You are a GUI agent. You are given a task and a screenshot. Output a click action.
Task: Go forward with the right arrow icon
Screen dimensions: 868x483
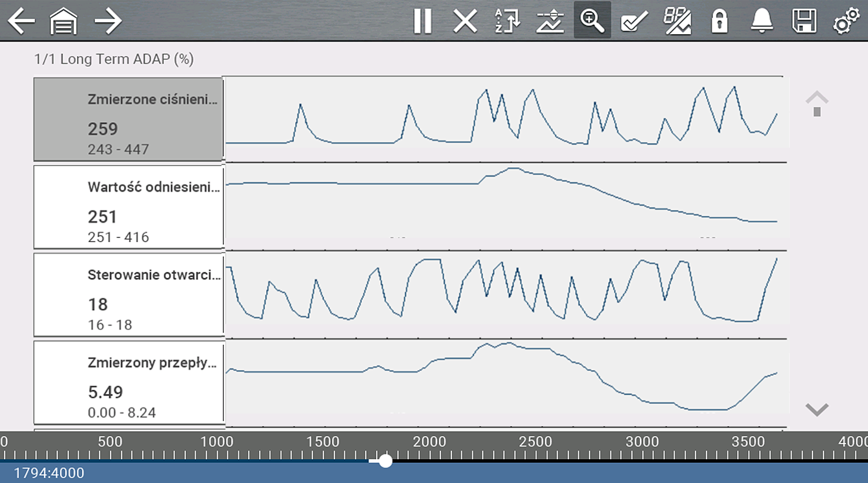pos(108,21)
